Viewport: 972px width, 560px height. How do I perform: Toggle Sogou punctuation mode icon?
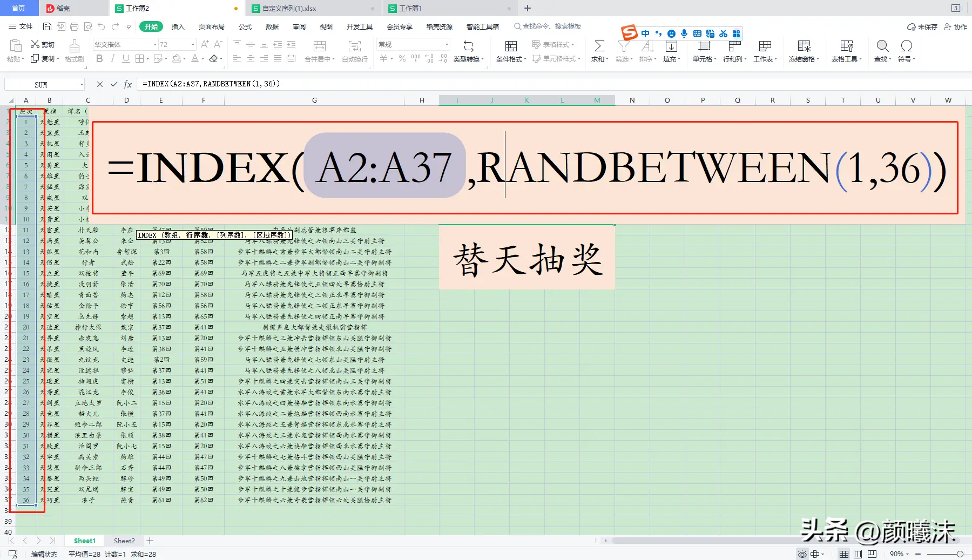(x=658, y=33)
